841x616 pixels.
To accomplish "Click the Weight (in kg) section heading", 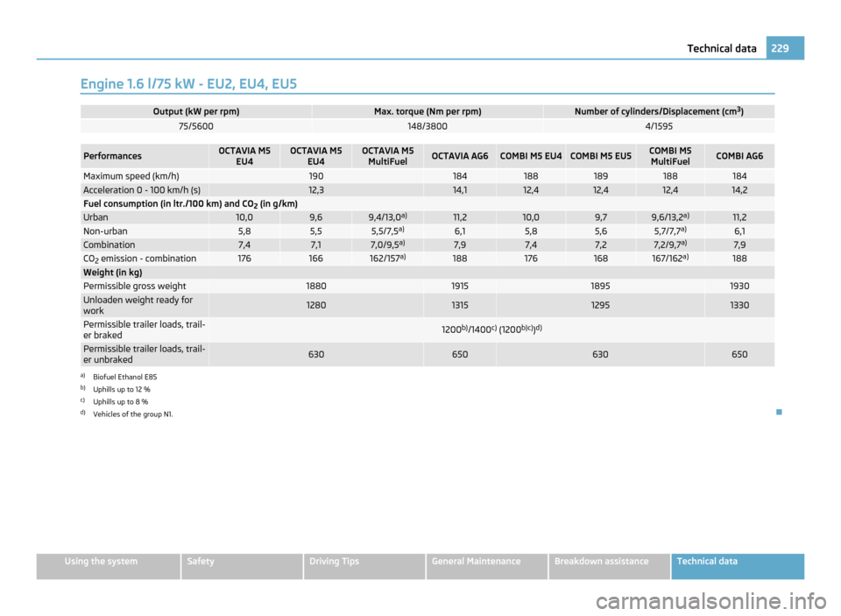I will pyautogui.click(x=113, y=273).
